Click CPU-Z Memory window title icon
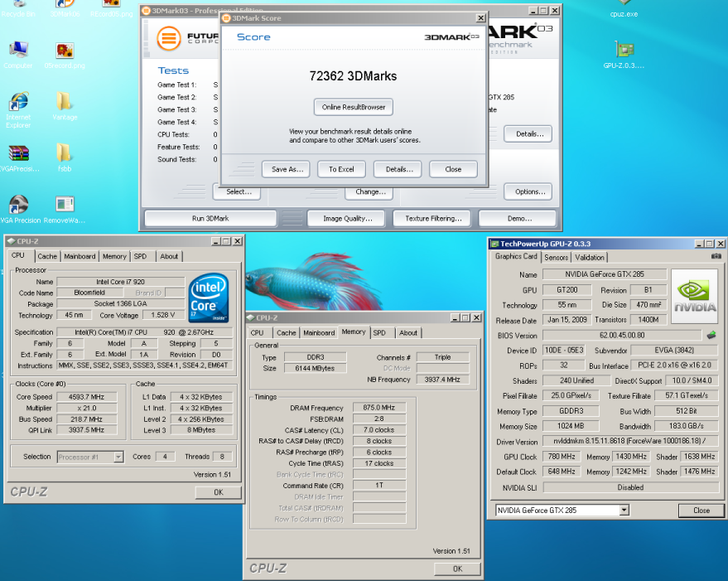The image size is (728, 581). coord(251,318)
